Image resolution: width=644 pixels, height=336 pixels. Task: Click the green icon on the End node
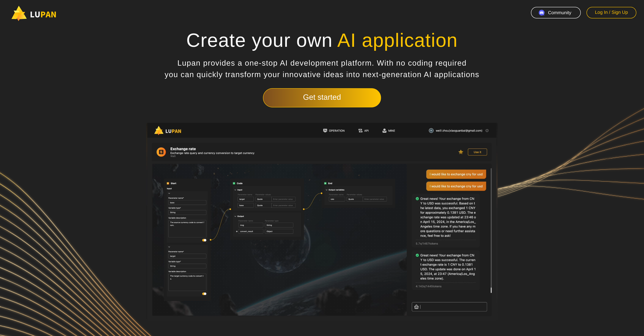click(x=325, y=183)
